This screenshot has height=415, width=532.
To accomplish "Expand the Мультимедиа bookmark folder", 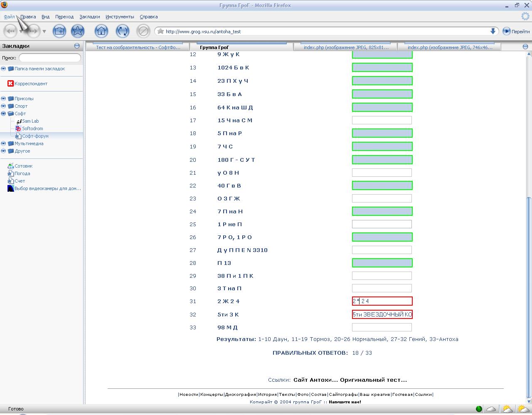I will (x=3, y=143).
